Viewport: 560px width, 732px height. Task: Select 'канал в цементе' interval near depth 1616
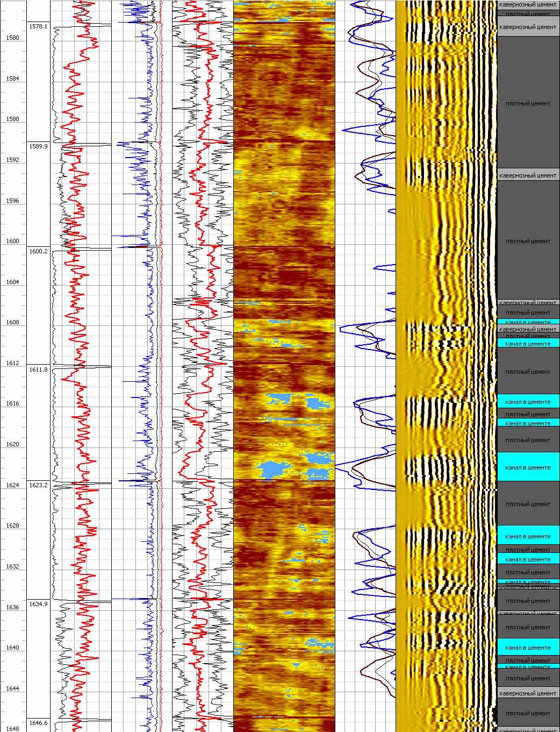pos(528,402)
